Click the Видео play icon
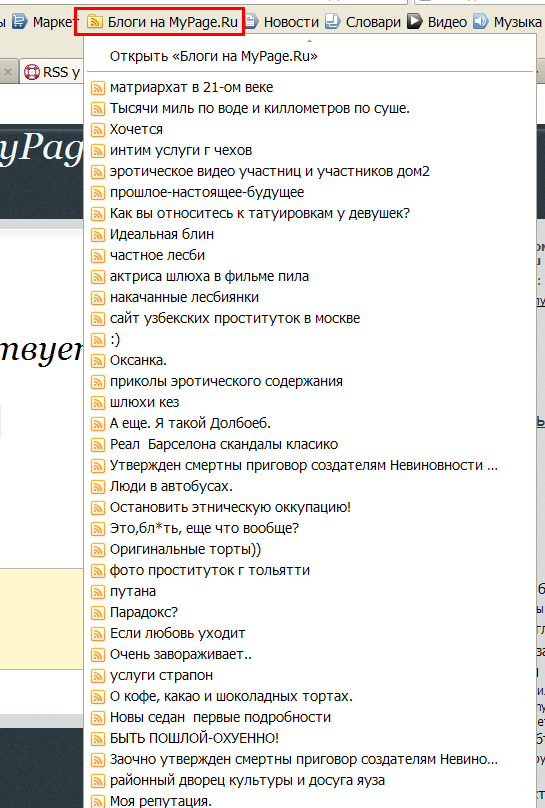The height and width of the screenshot is (808, 545). tap(415, 22)
